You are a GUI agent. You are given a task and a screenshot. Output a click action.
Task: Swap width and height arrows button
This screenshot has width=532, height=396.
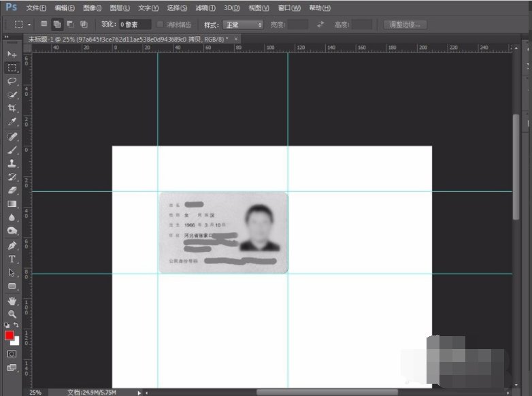(x=320, y=24)
